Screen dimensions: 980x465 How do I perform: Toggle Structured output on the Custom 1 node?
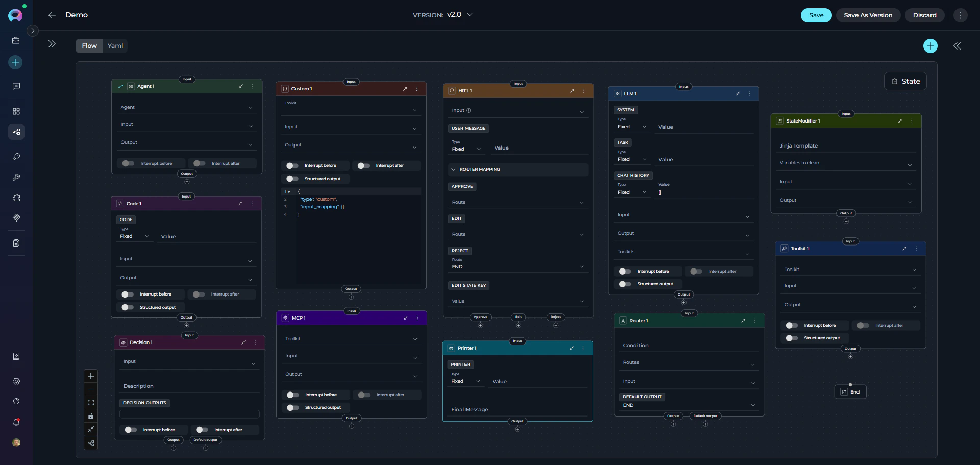pyautogui.click(x=293, y=179)
